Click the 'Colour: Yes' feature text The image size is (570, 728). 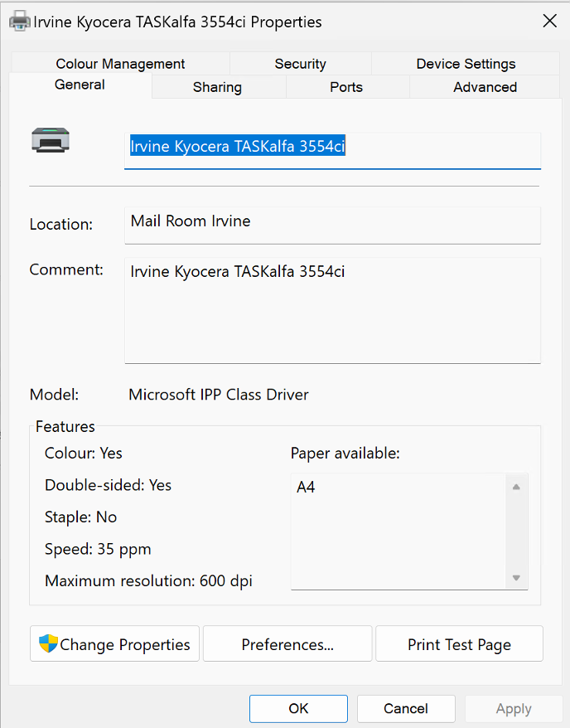84,454
